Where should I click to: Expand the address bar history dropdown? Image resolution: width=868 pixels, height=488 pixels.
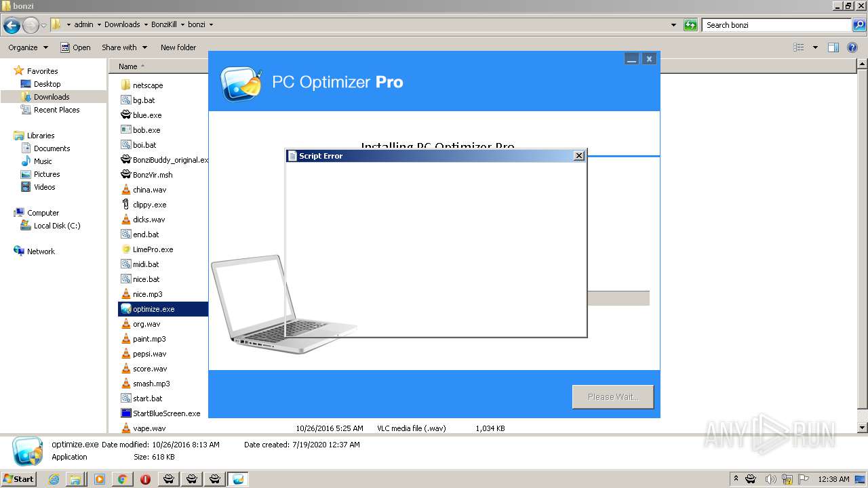[x=673, y=25]
